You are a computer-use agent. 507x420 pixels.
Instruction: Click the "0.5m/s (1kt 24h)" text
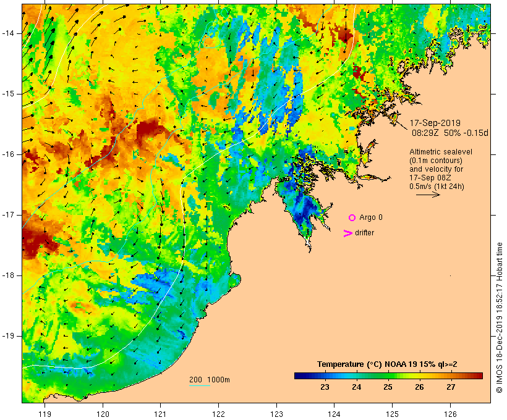(x=437, y=187)
